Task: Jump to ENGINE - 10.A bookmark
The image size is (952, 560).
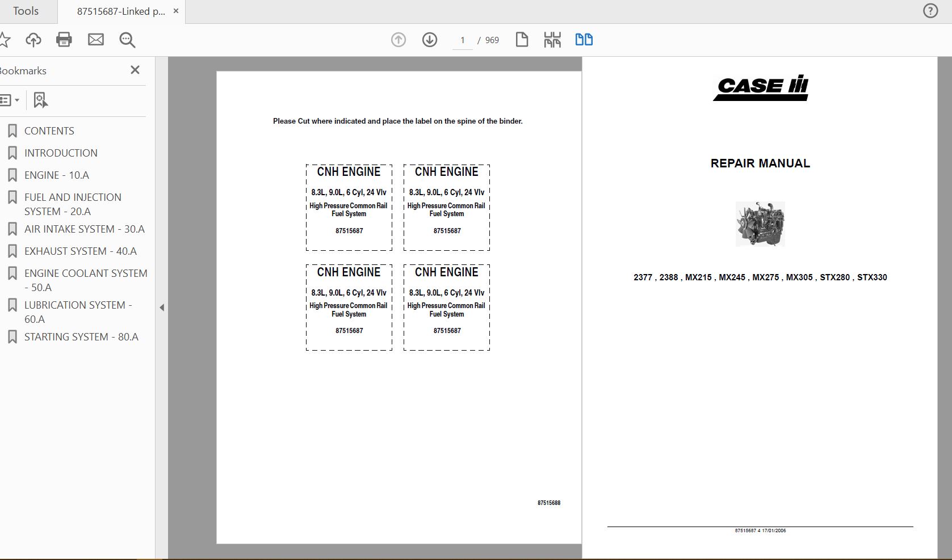Action: pos(57,175)
